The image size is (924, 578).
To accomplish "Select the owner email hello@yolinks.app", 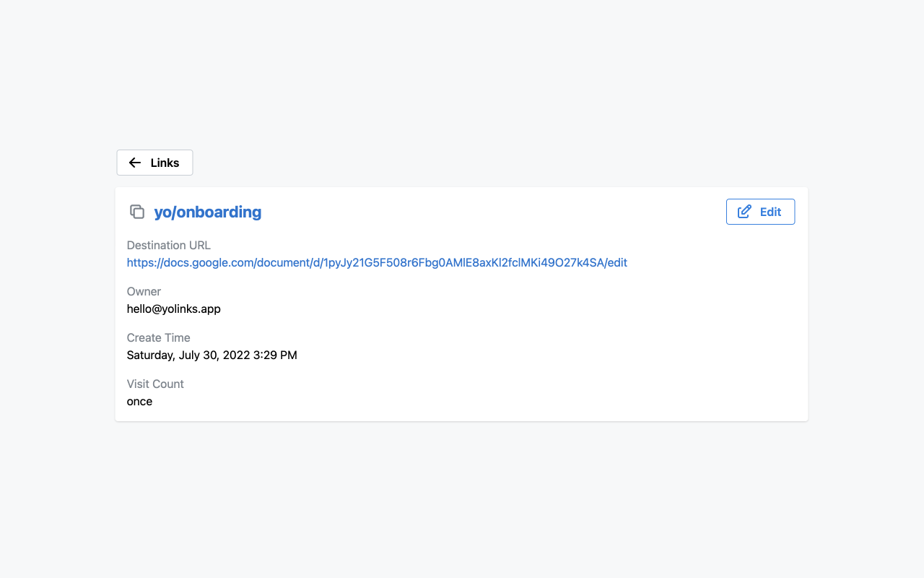I will (174, 309).
